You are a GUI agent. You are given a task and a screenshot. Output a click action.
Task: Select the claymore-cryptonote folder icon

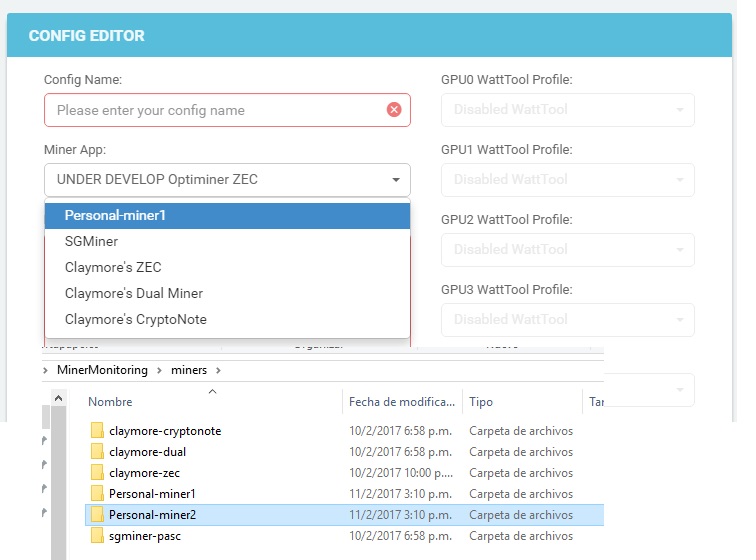click(97, 430)
